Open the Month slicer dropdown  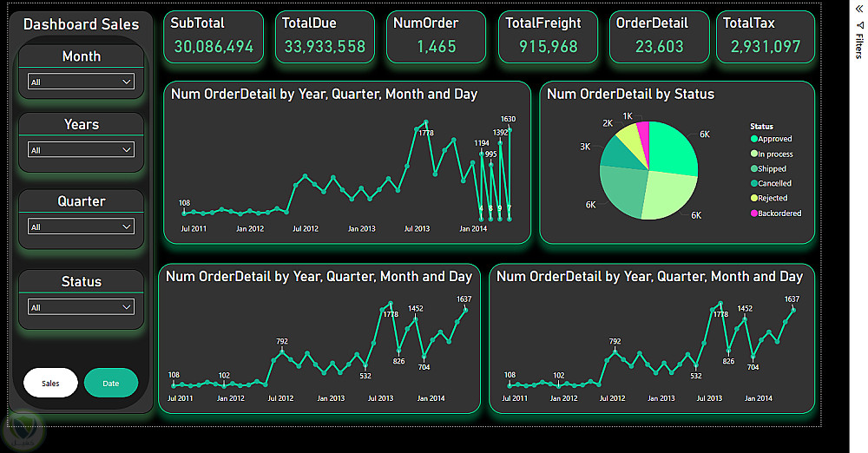point(82,82)
